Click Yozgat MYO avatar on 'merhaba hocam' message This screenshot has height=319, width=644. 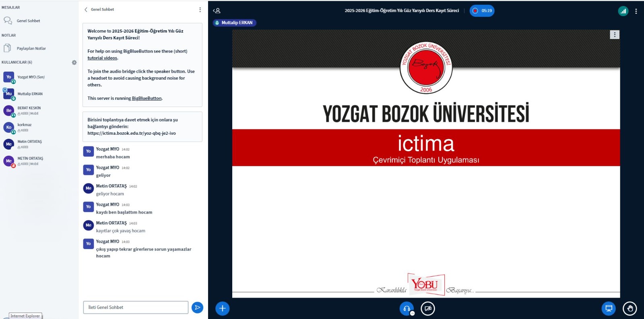(89, 151)
